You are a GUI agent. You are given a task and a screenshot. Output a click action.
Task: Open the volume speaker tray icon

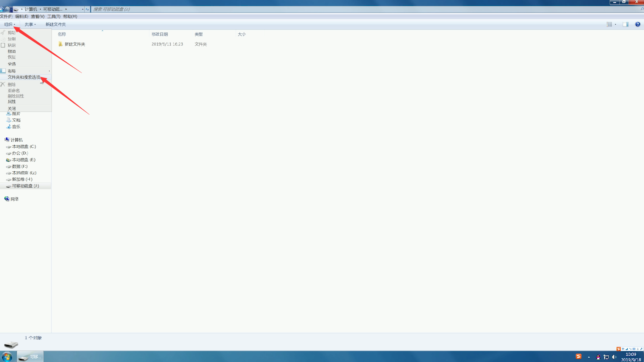(x=614, y=357)
